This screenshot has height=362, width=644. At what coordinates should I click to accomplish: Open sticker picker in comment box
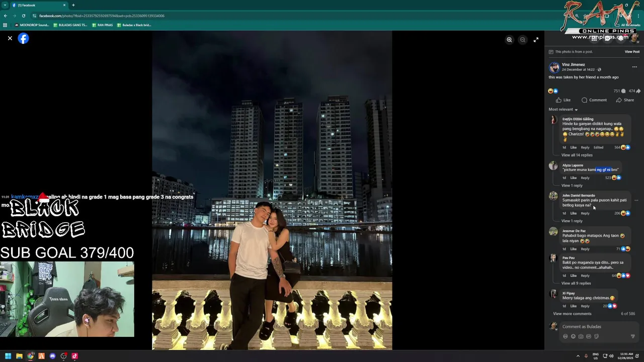pyautogui.click(x=596, y=336)
